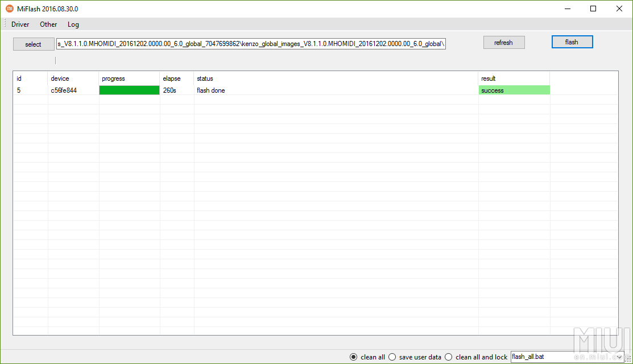The height and width of the screenshot is (364, 633).
Task: Click the ROM folder path field
Action: (x=251, y=44)
